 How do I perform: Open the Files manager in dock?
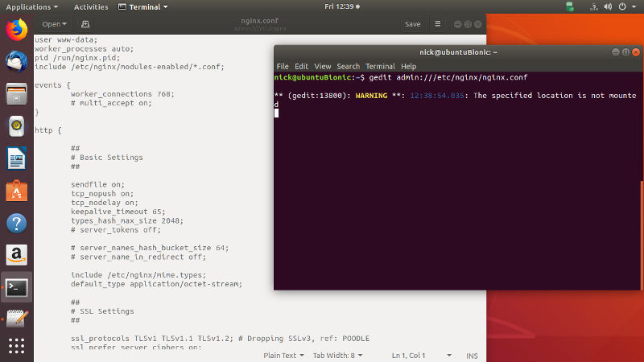coord(16,94)
